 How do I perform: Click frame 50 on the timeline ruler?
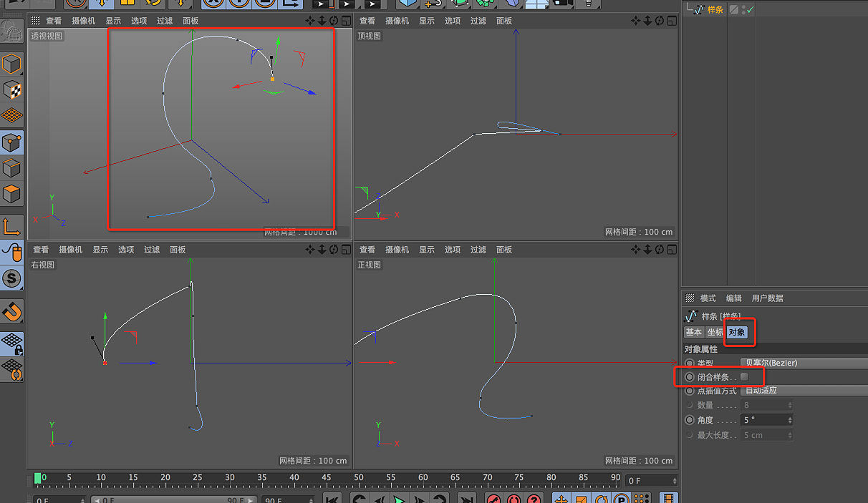(358, 477)
